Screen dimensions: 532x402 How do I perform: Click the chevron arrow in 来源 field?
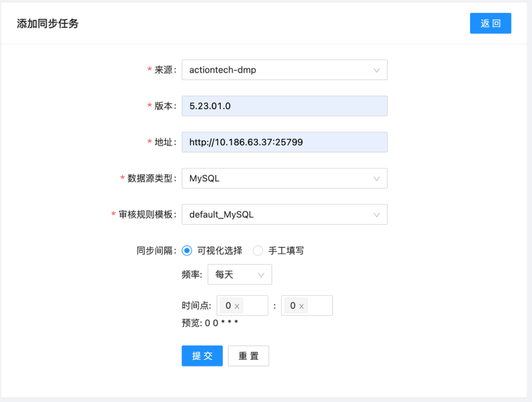(x=377, y=70)
